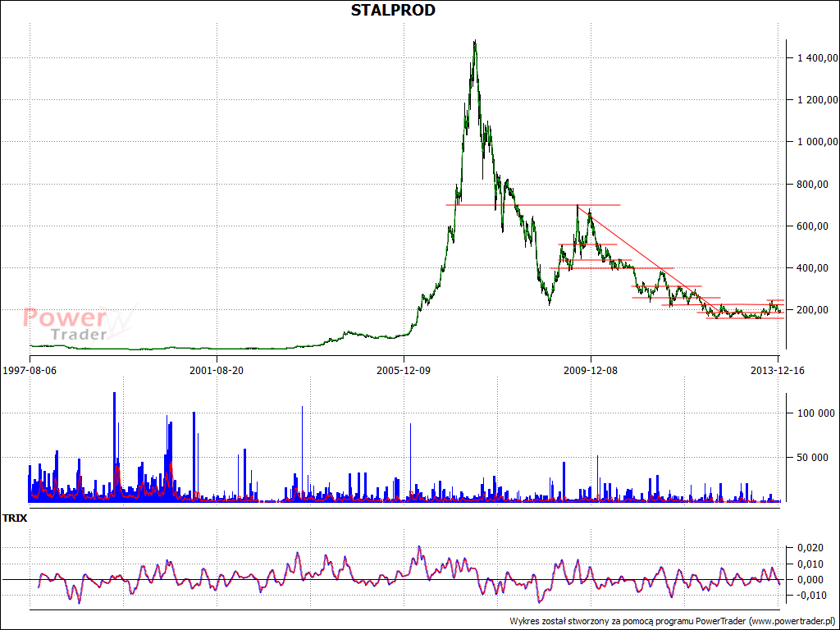
Task: Select the 2009-12-08 date label
Action: pyautogui.click(x=591, y=371)
